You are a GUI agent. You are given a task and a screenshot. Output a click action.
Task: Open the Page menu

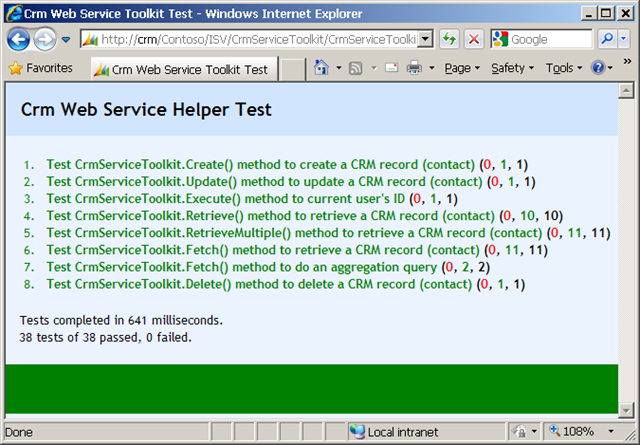click(x=462, y=68)
